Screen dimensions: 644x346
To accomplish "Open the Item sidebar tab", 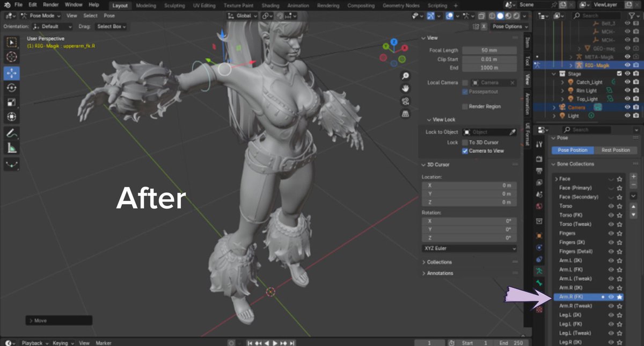I will 528,41.
